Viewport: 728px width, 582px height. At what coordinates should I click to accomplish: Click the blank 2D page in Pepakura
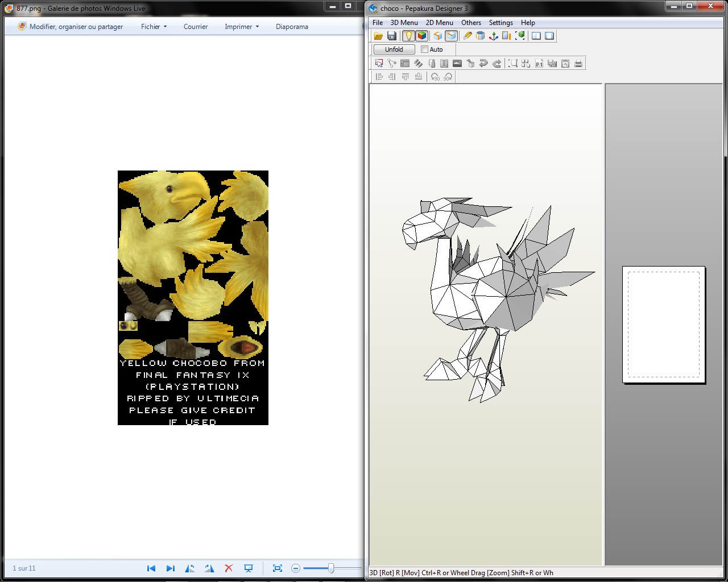click(664, 325)
